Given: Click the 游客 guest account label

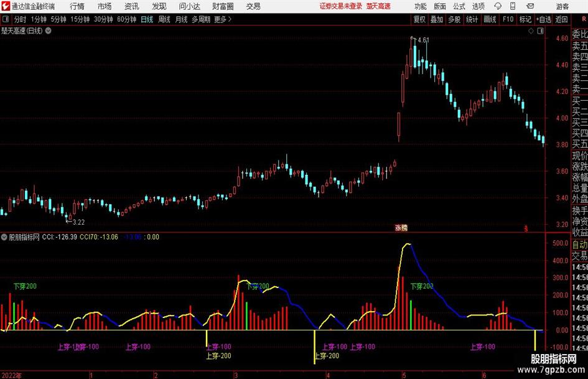Looking at the screenshot, I should (562, 6).
